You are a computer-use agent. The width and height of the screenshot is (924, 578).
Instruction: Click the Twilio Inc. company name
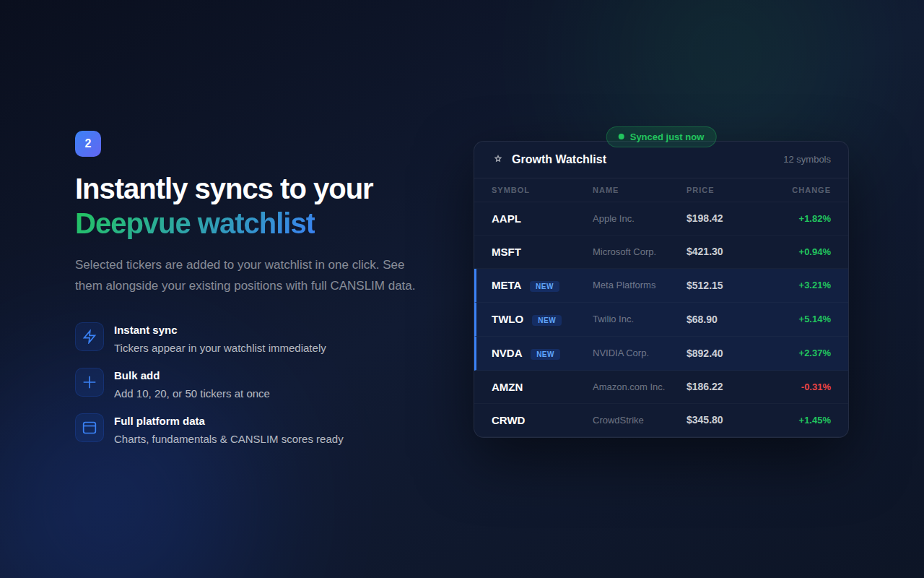point(613,319)
